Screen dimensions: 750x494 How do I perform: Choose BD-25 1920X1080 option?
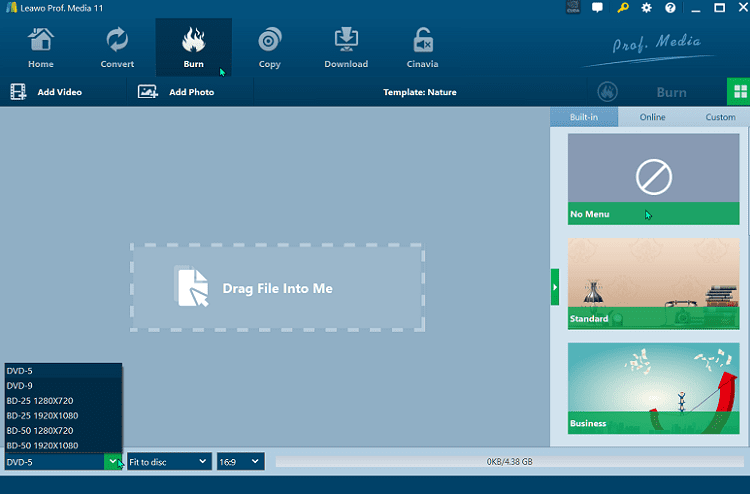click(63, 416)
